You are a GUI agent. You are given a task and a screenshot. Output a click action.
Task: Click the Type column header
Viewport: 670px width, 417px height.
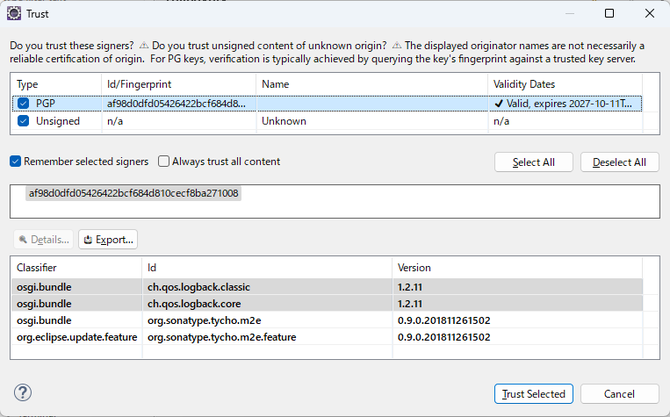click(x=28, y=84)
